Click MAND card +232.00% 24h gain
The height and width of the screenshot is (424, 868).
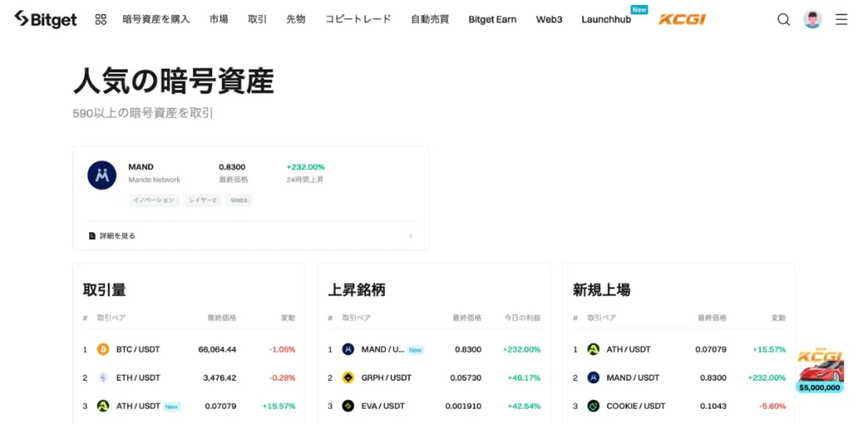(305, 166)
